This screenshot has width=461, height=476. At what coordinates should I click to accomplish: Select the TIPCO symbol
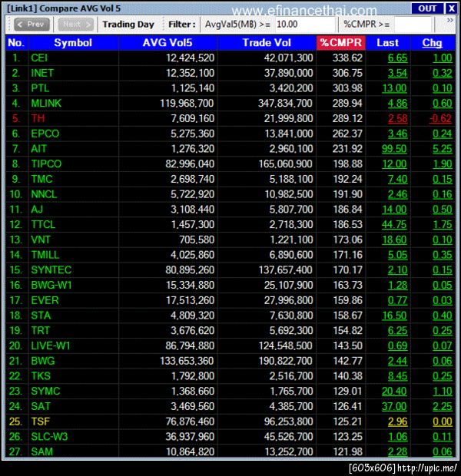click(x=46, y=164)
